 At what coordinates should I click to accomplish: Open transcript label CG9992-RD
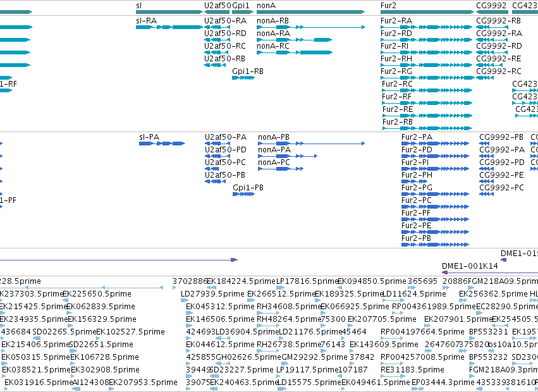coord(499,46)
